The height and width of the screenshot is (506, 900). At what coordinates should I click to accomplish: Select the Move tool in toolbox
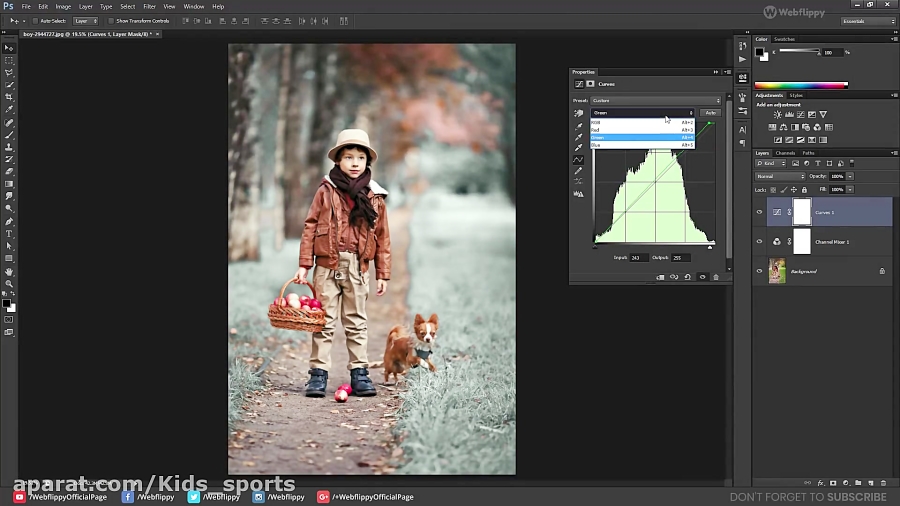9,48
